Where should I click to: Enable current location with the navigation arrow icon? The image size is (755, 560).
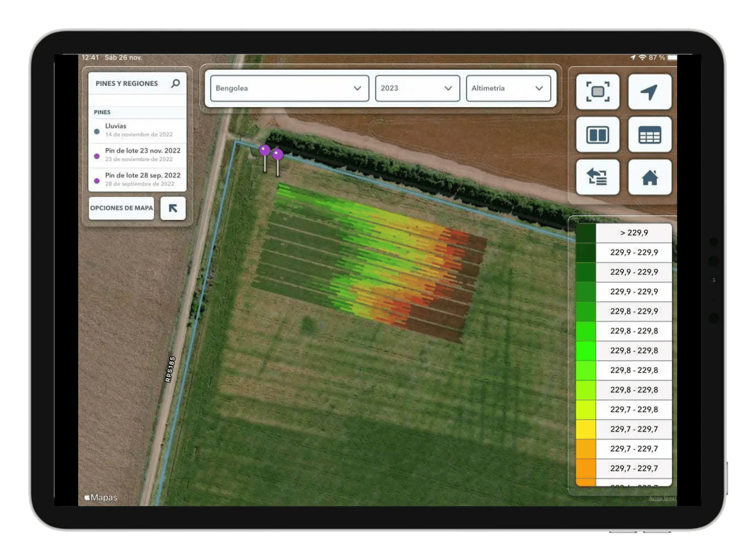coord(650,92)
